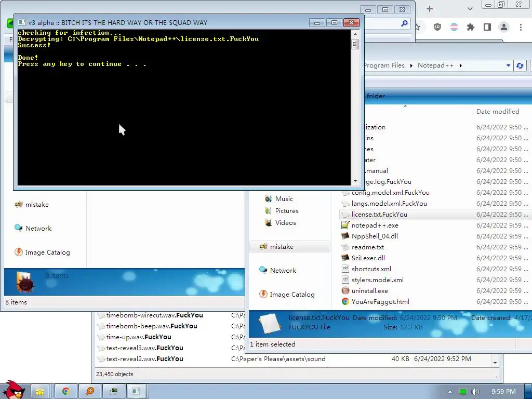Launch Chrome from the taskbar
This screenshot has height=399, width=532.
(x=65, y=392)
